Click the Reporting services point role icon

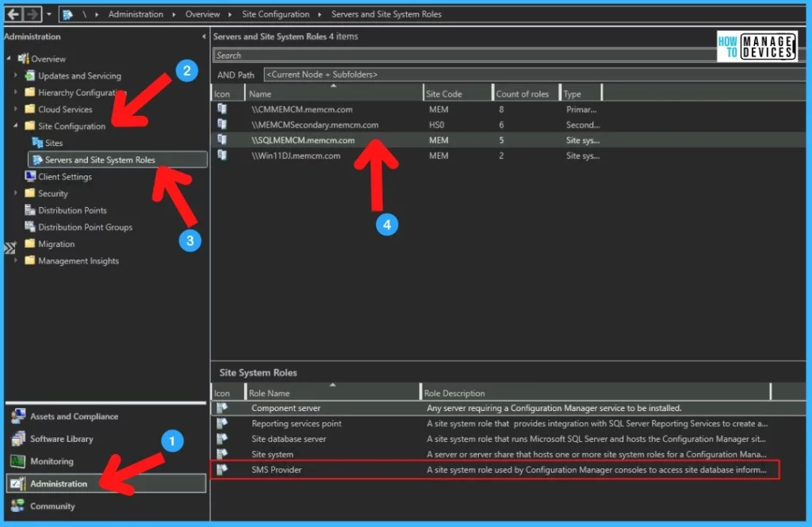pos(222,423)
